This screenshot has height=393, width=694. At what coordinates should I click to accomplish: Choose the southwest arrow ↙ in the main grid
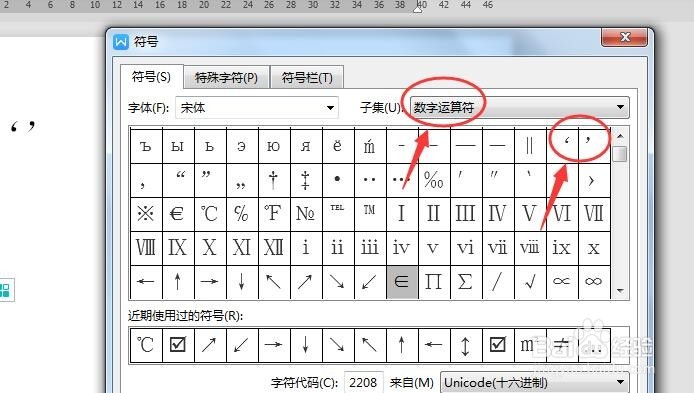[x=370, y=282]
